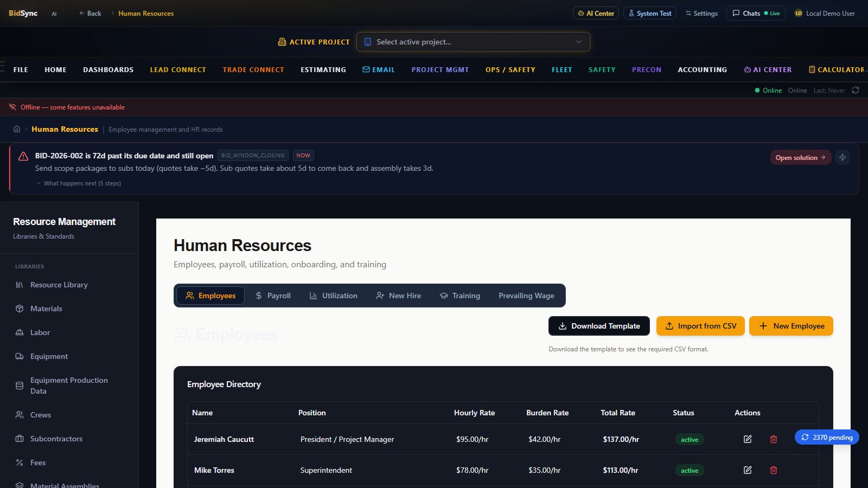
Task: Click the Back button in the top bar
Action: [90, 13]
